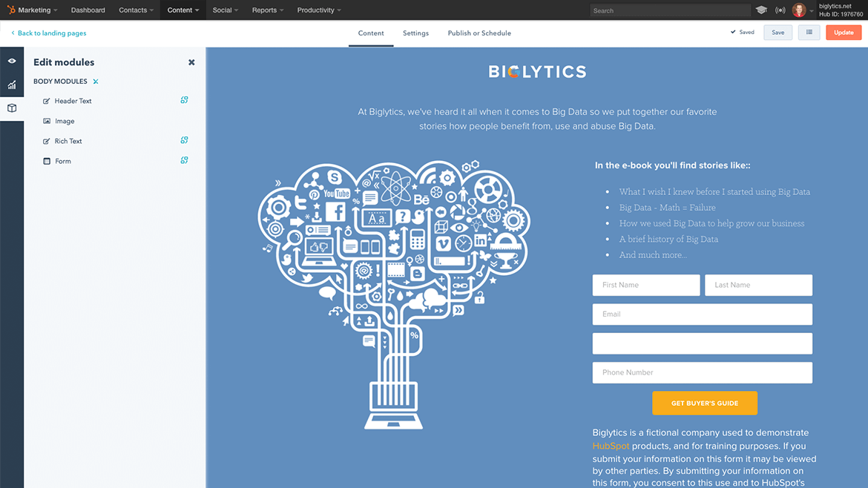Viewport: 868px width, 488px height.
Task: Click the edit pencil icon beside Header Text
Action: click(47, 100)
